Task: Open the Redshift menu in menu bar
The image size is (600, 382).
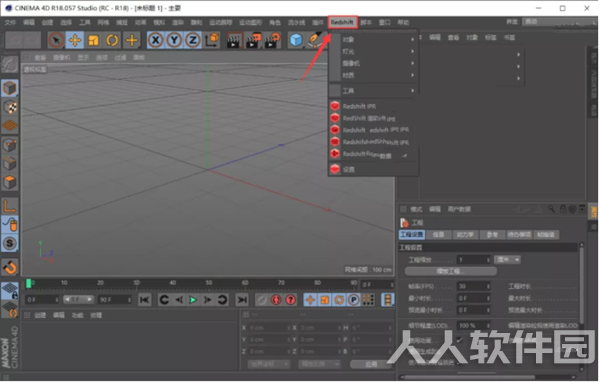Action: pos(342,22)
